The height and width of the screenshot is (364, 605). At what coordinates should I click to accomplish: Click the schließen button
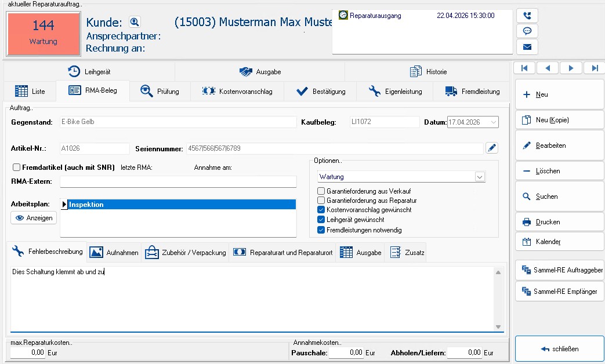click(x=559, y=349)
